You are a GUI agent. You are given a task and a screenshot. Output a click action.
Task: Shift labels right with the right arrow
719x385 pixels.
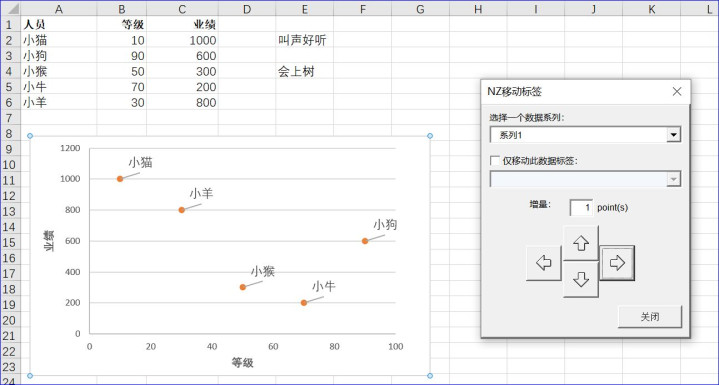point(618,263)
